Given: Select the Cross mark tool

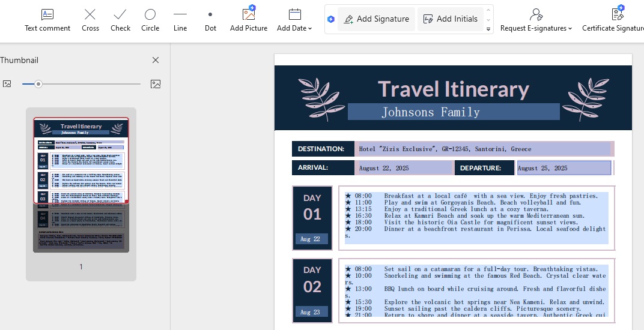Looking at the screenshot, I should [90, 20].
